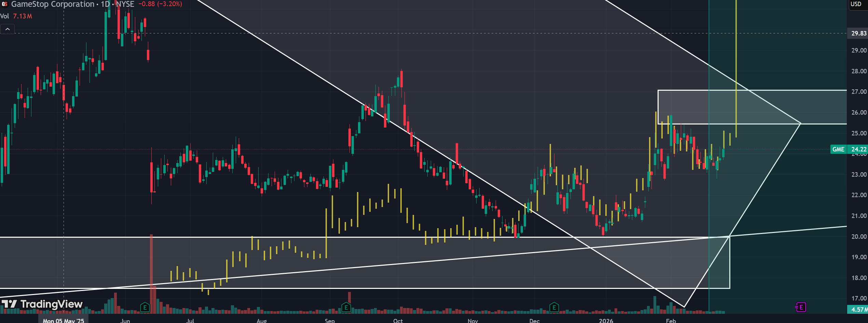Open the June earnings marker
The height and width of the screenshot is (323, 868).
click(145, 307)
